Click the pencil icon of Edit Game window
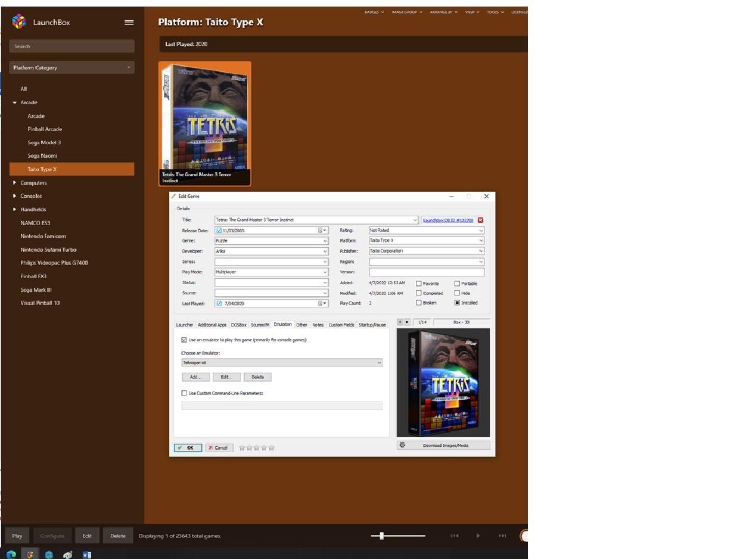 174,196
